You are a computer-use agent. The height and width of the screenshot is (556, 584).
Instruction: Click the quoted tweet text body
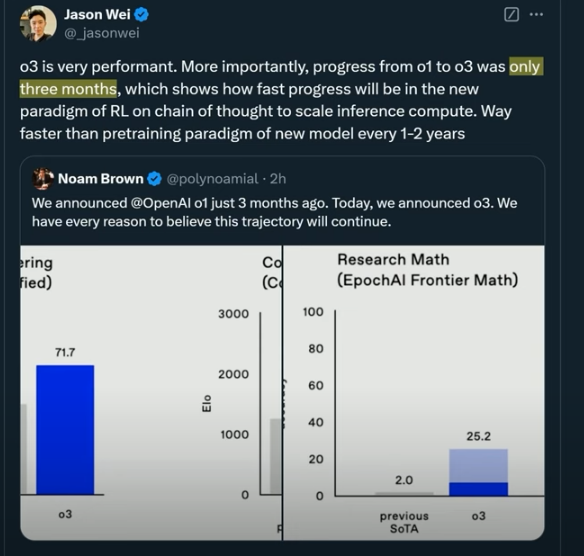[274, 212]
